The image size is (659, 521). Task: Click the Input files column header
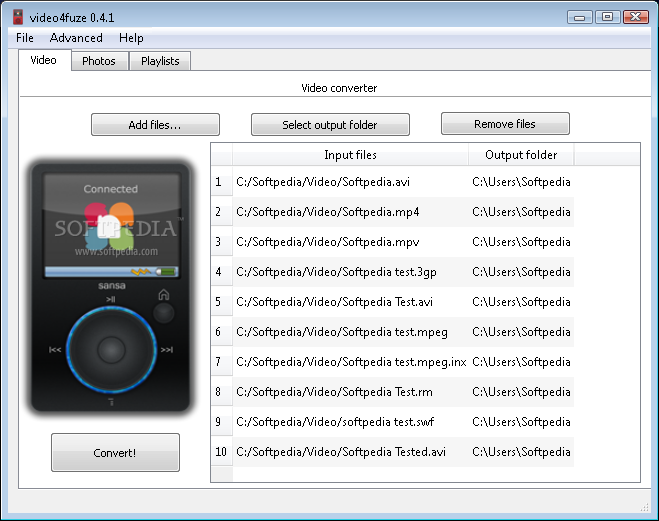pyautogui.click(x=350, y=155)
